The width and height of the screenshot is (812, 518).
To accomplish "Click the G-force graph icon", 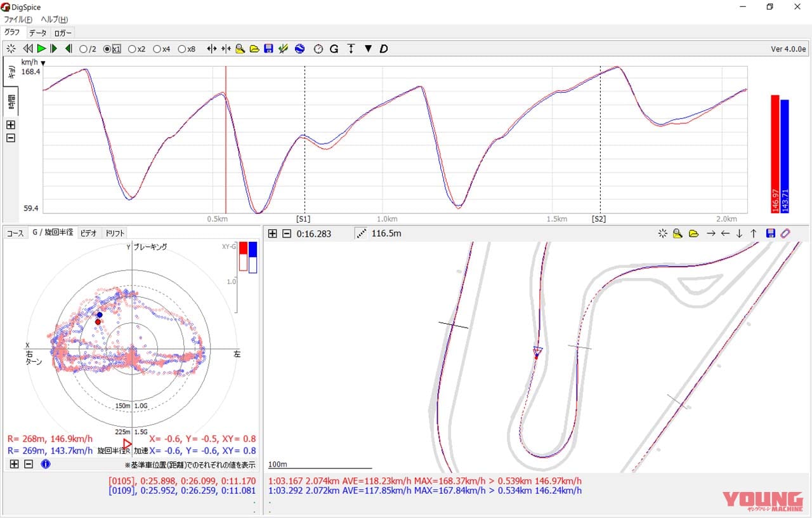I will click(x=334, y=49).
